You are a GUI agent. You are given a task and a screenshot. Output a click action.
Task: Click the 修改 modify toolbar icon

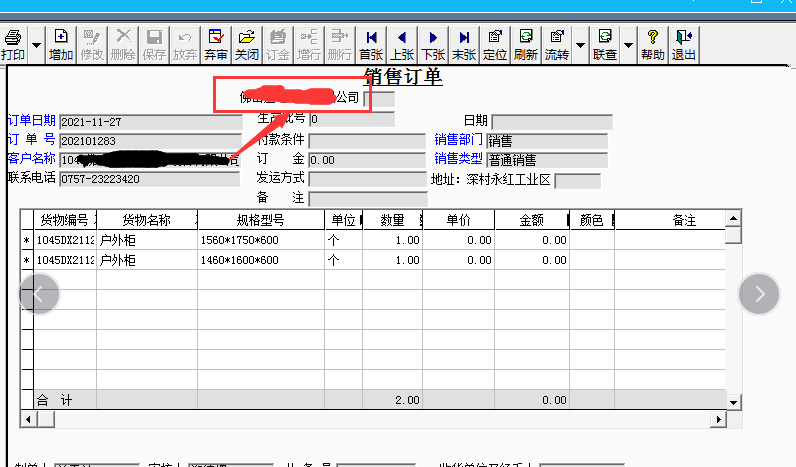pyautogui.click(x=92, y=45)
